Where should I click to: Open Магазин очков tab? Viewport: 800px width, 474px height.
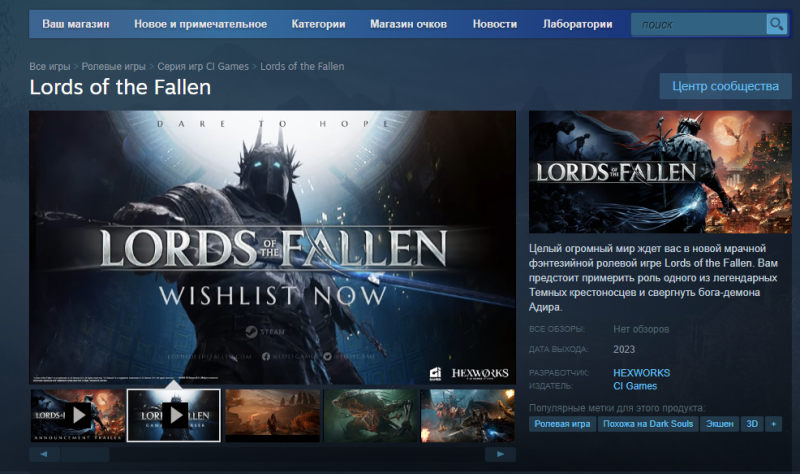(410, 23)
